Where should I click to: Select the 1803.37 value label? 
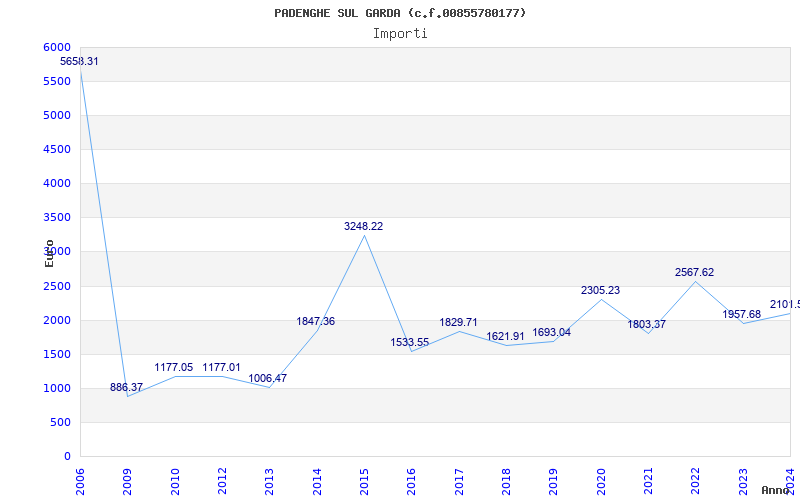646,324
